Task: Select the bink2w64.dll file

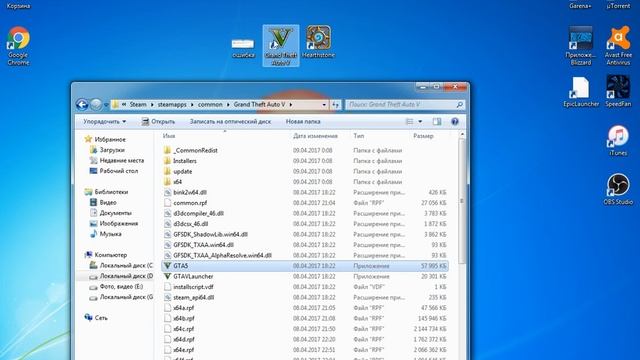Action: [185, 192]
